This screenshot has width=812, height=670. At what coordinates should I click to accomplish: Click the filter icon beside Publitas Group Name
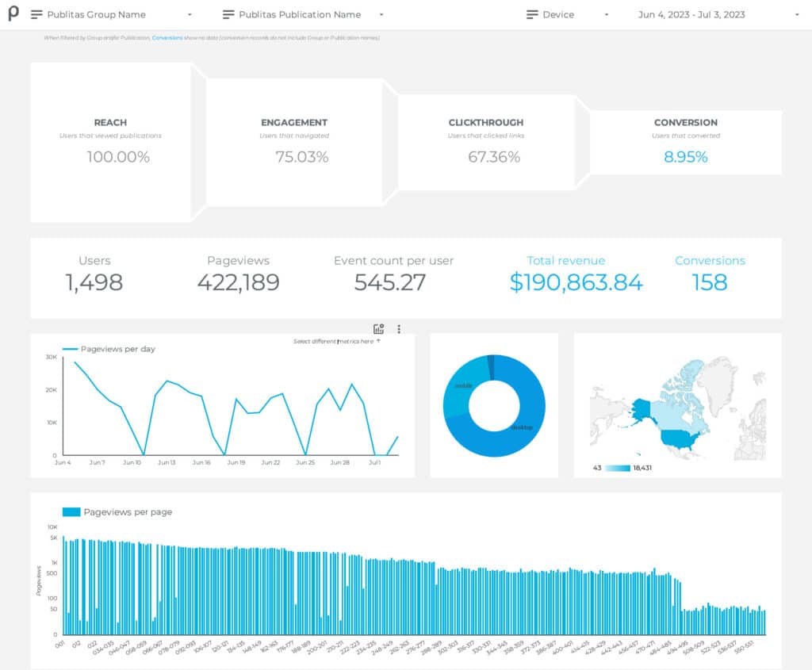pyautogui.click(x=36, y=13)
